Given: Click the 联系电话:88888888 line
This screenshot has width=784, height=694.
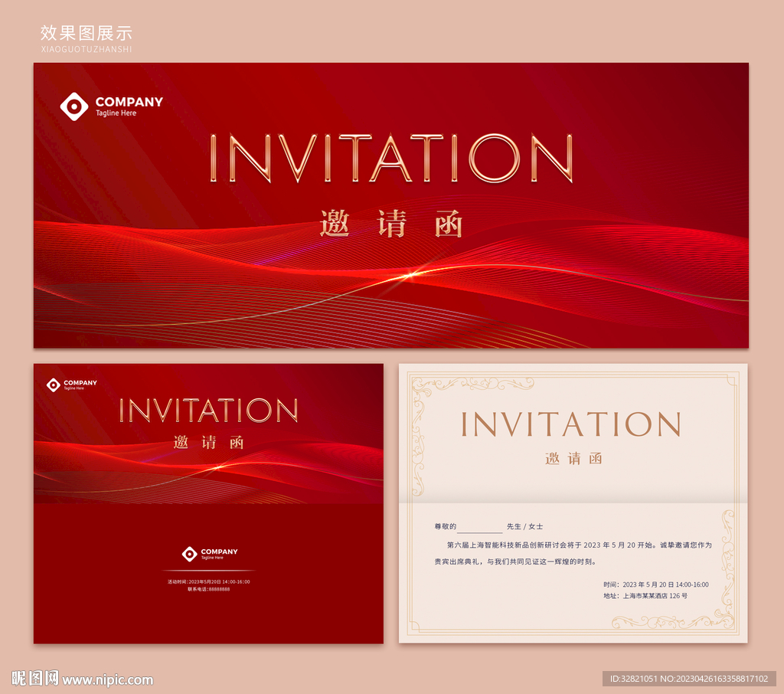Looking at the screenshot, I should tap(208, 589).
